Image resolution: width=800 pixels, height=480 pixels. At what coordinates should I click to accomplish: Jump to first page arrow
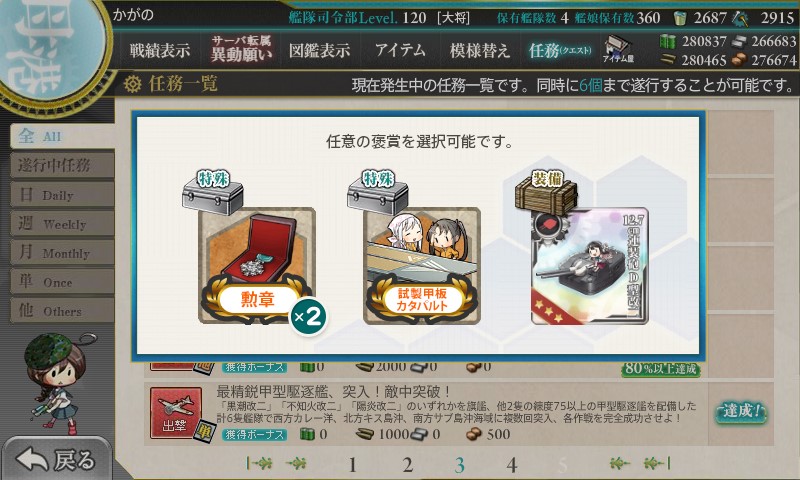click(259, 463)
